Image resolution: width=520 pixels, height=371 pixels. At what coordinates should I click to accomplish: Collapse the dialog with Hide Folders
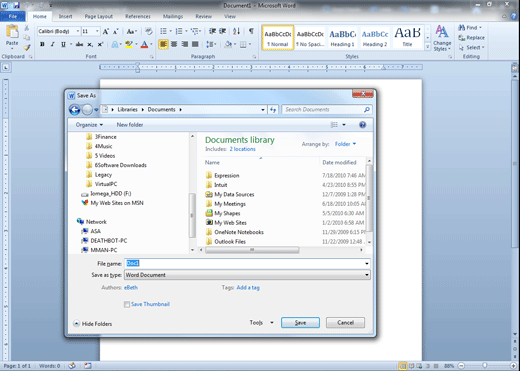[x=93, y=324]
